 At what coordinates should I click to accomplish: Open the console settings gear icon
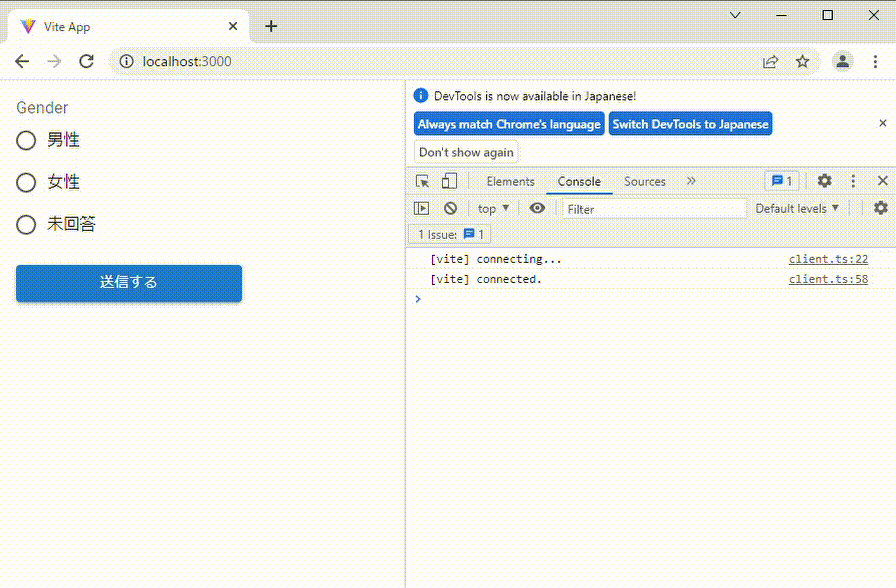click(x=880, y=208)
